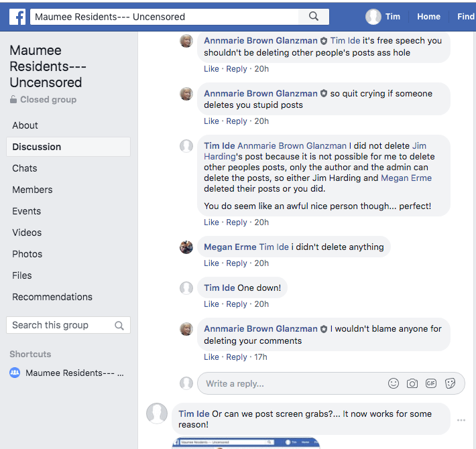This screenshot has height=449, width=476.
Task: Reply to Tim Ide's "One down!" comment
Action: click(237, 304)
